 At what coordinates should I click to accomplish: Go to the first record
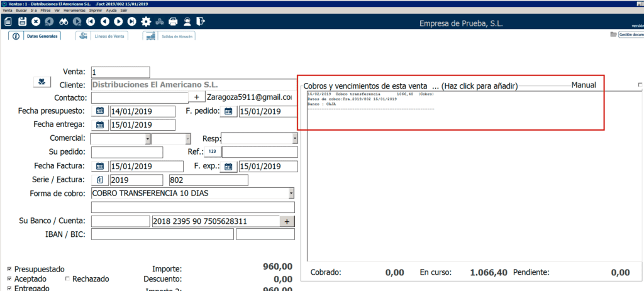tap(91, 22)
